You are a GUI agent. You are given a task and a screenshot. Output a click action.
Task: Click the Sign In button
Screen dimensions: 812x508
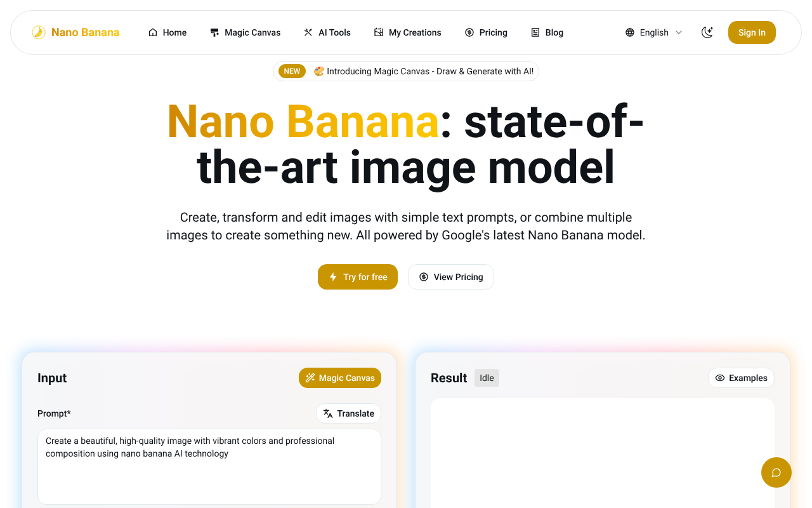752,32
